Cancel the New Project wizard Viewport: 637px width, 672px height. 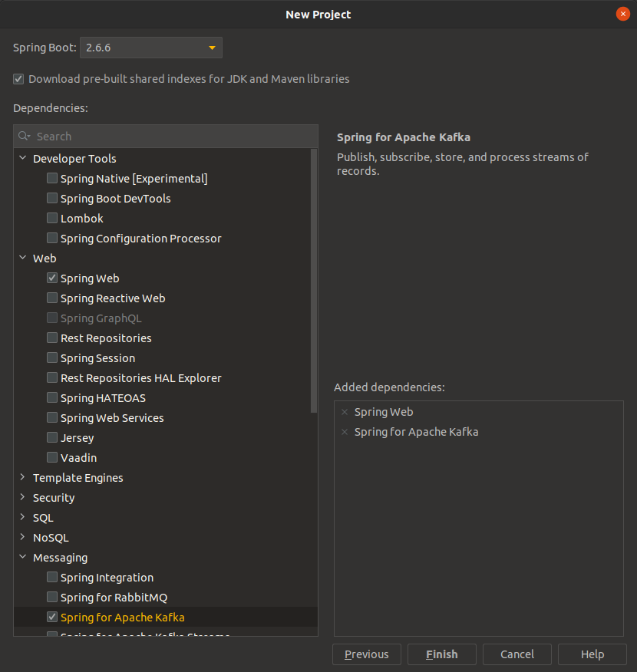(x=517, y=654)
